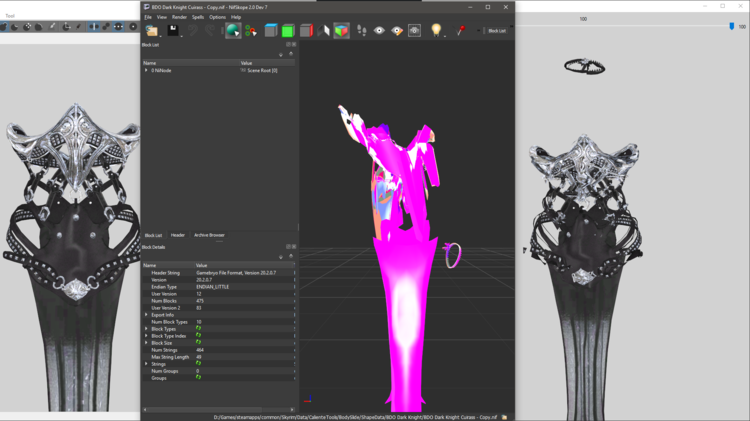Toggle X-mirror brush in background toolbar
750x421 pixels.
[94, 27]
